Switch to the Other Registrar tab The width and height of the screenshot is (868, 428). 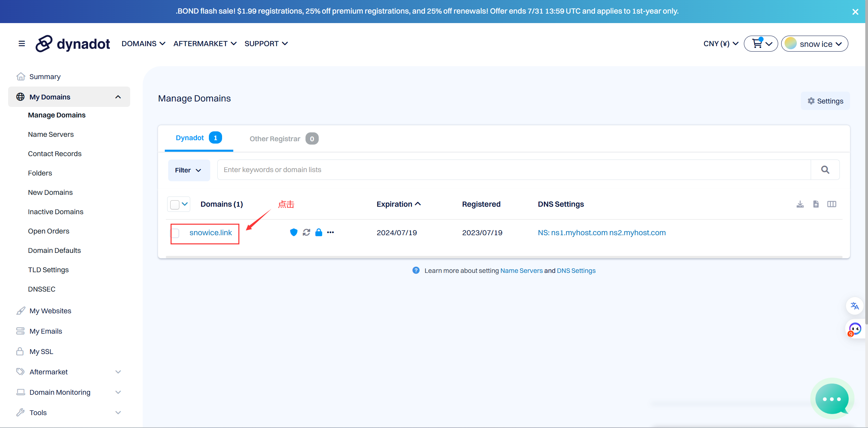275,139
